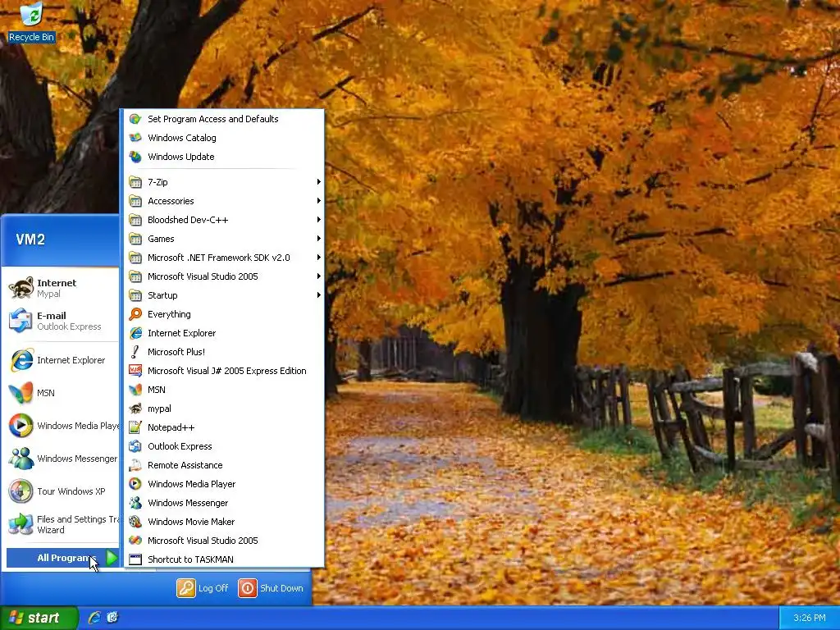Click "Set Program Access and Defaults" text
Screen dimensions: 840x630
click(x=213, y=119)
